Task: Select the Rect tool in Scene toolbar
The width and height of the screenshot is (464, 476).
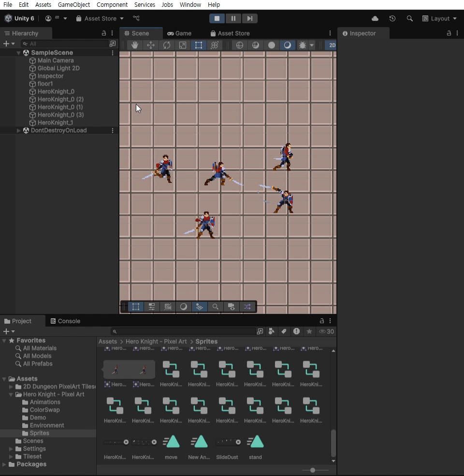Action: click(199, 45)
